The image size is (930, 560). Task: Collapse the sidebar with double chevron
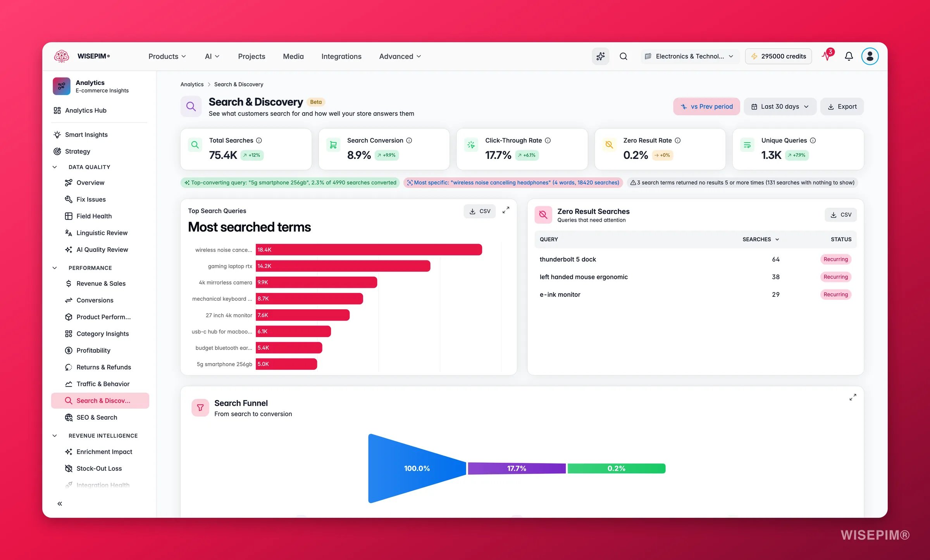[60, 503]
